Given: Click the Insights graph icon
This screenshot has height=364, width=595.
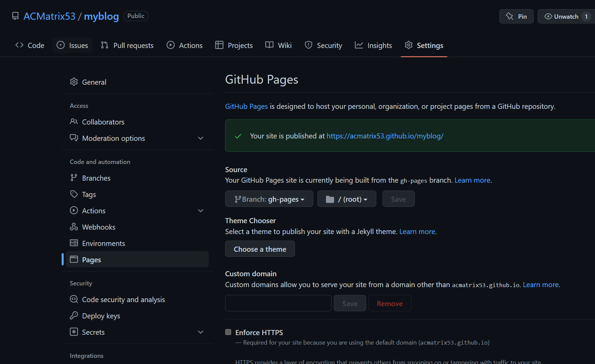Looking at the screenshot, I should coord(359,45).
